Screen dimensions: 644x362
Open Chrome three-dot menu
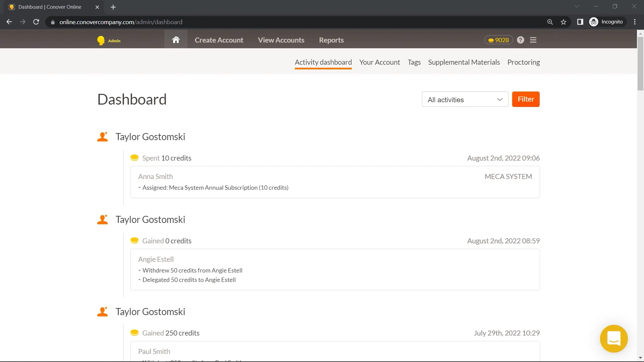point(635,22)
